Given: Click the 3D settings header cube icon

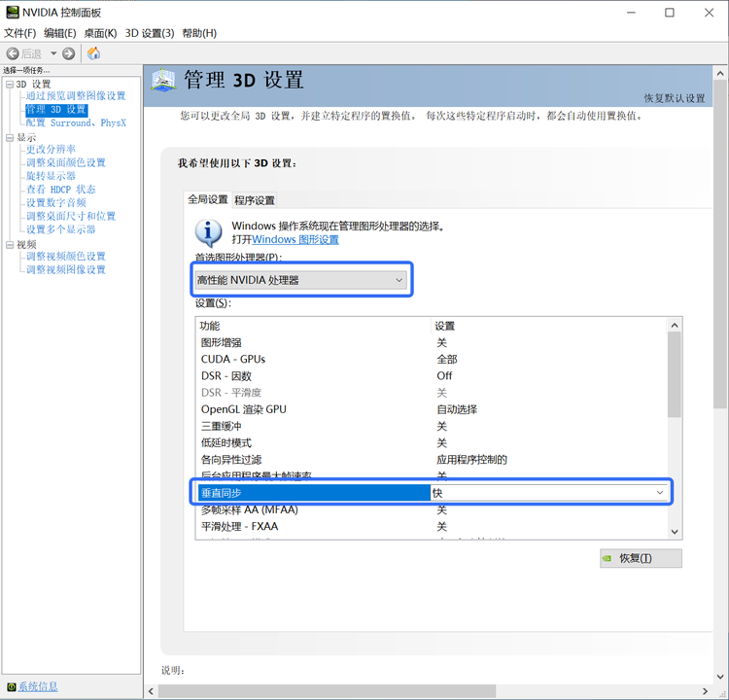Looking at the screenshot, I should point(163,80).
